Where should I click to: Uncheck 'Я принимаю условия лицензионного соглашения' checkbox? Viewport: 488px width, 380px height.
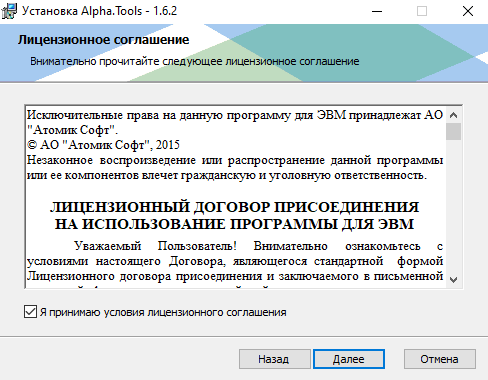coord(30,312)
